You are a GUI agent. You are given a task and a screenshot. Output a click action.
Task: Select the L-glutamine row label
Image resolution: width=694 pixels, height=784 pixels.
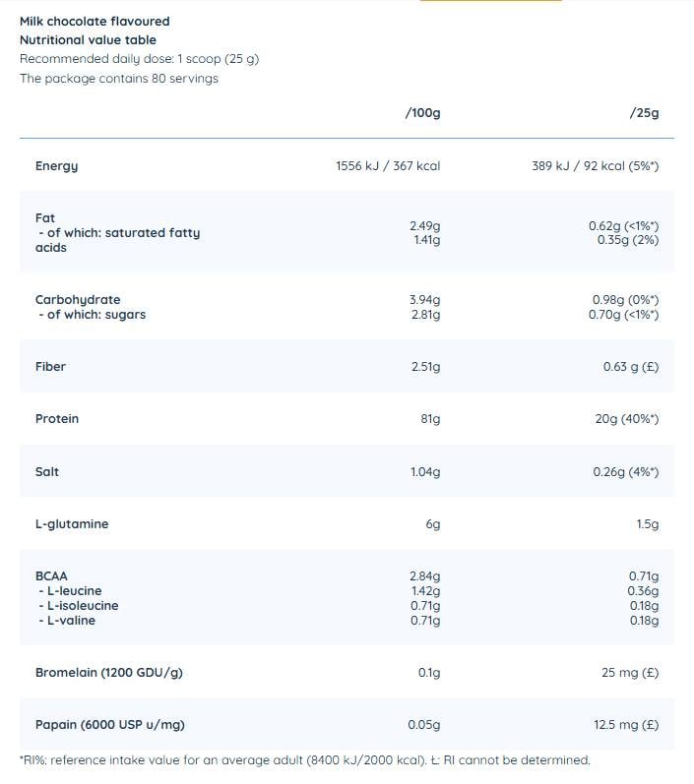click(x=72, y=524)
